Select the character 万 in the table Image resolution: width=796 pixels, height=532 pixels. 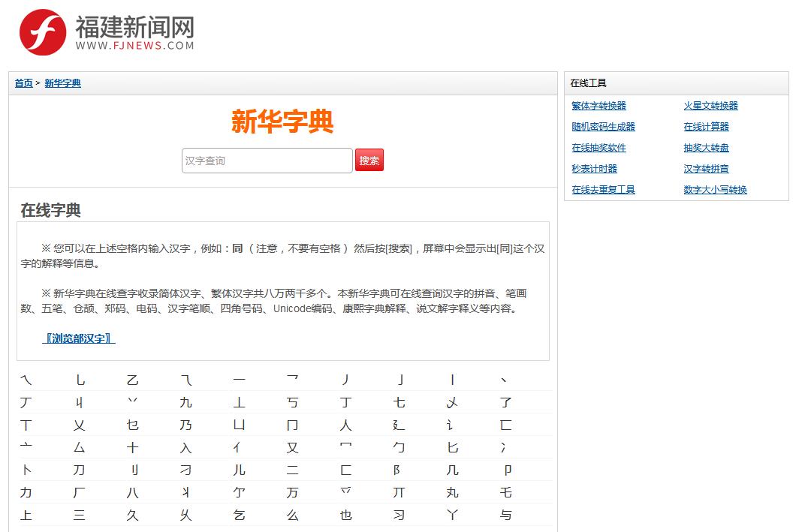pyautogui.click(x=293, y=492)
